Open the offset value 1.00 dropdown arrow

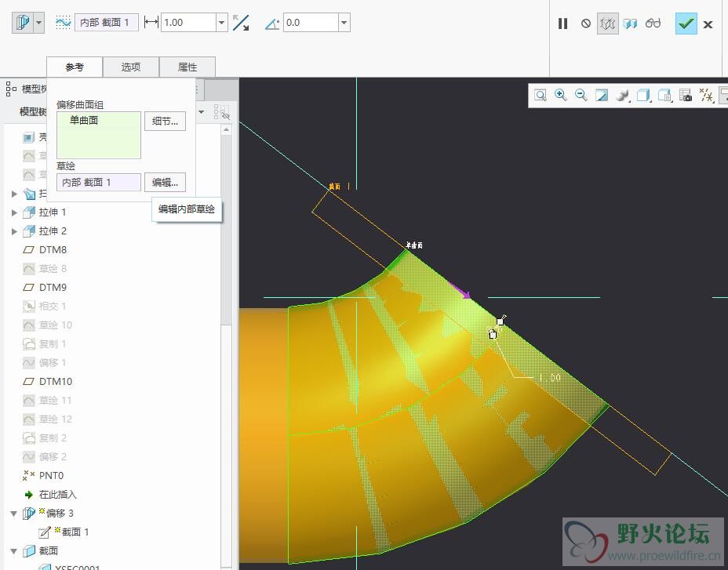[222, 22]
